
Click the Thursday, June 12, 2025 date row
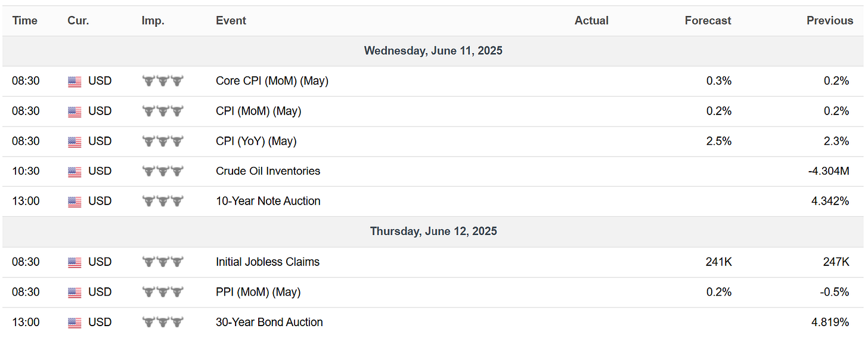433,231
